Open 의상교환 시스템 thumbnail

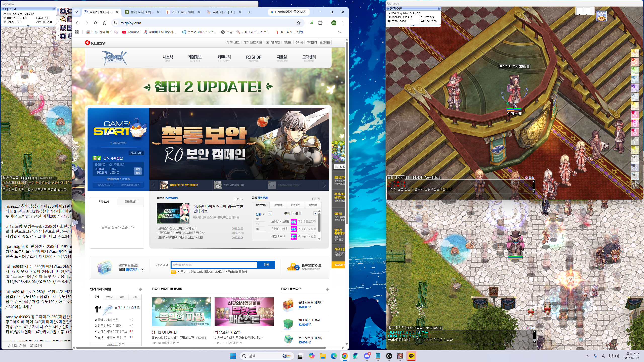coord(244,312)
